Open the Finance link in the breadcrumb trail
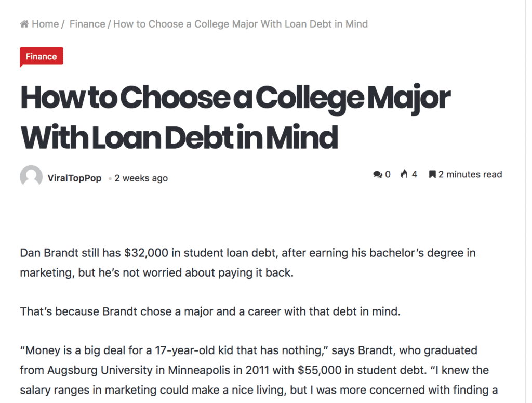 87,24
